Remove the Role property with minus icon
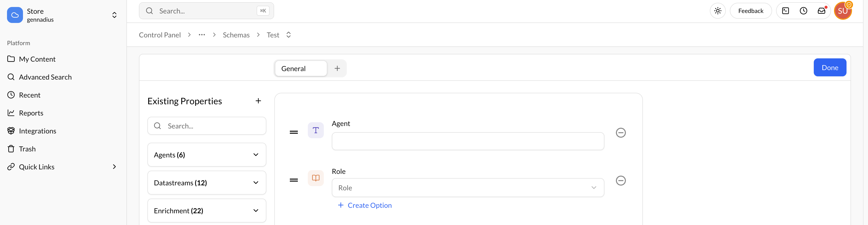The height and width of the screenshot is (225, 868). 621,181
